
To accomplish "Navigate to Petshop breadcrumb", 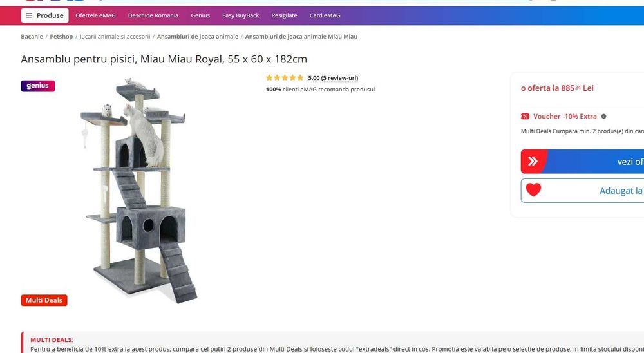I will click(61, 37).
